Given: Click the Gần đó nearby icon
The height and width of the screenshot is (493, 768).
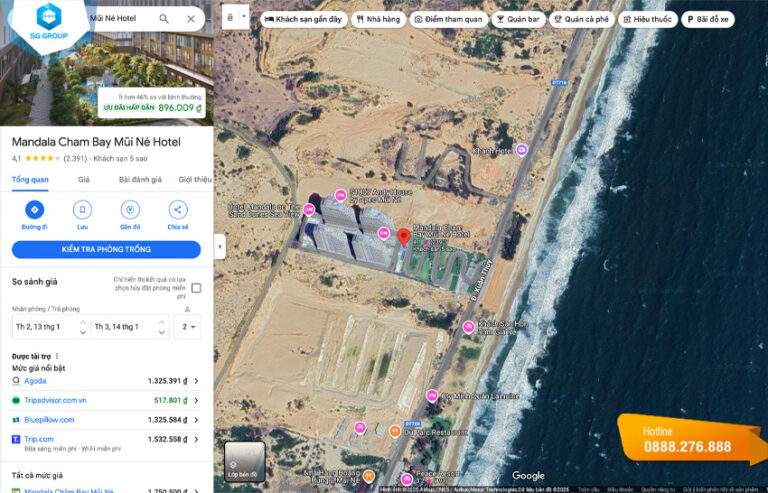Looking at the screenshot, I should click(130, 210).
